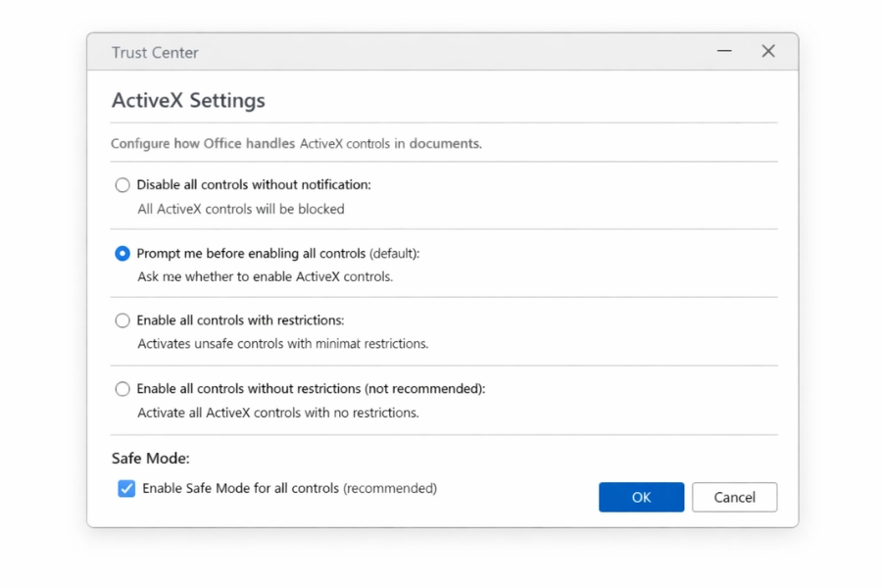
Task: Uncheck "Enable Safe Mode for all controls"
Action: point(124,488)
